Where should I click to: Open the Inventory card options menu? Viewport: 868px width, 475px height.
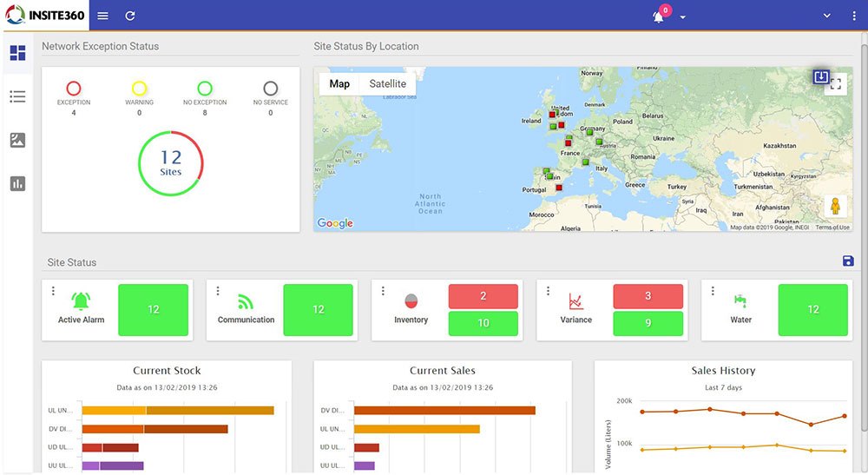[383, 291]
